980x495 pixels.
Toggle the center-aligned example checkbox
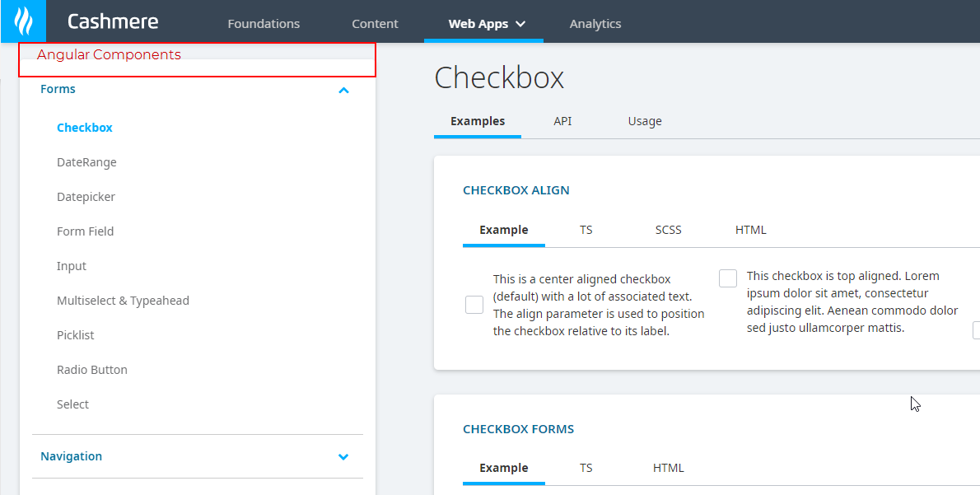click(x=474, y=305)
